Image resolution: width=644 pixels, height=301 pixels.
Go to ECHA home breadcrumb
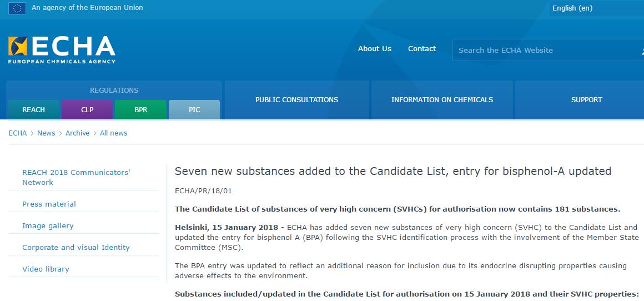pos(17,133)
